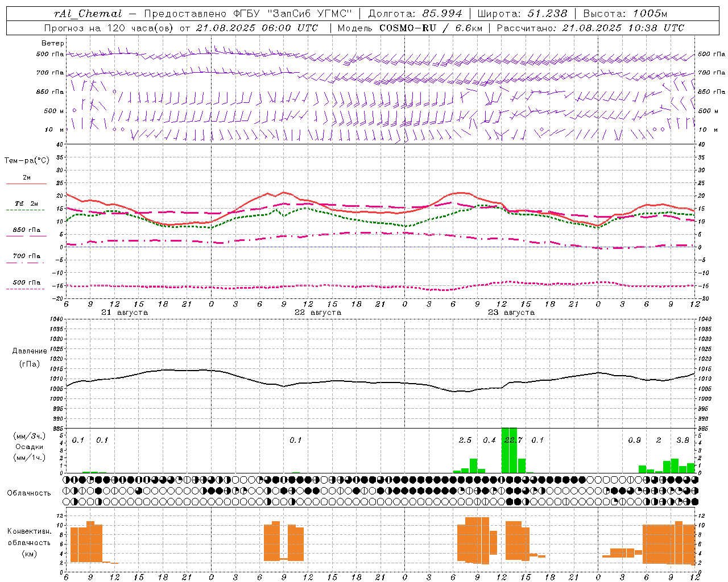The image size is (728, 582).
Task: Click the 3.8 precipitation value
Action: point(682,440)
